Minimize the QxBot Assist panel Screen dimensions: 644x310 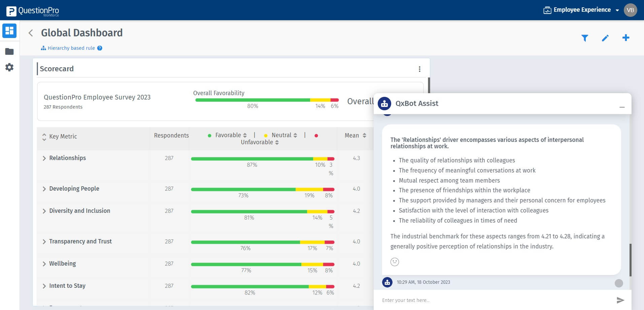pyautogui.click(x=622, y=107)
